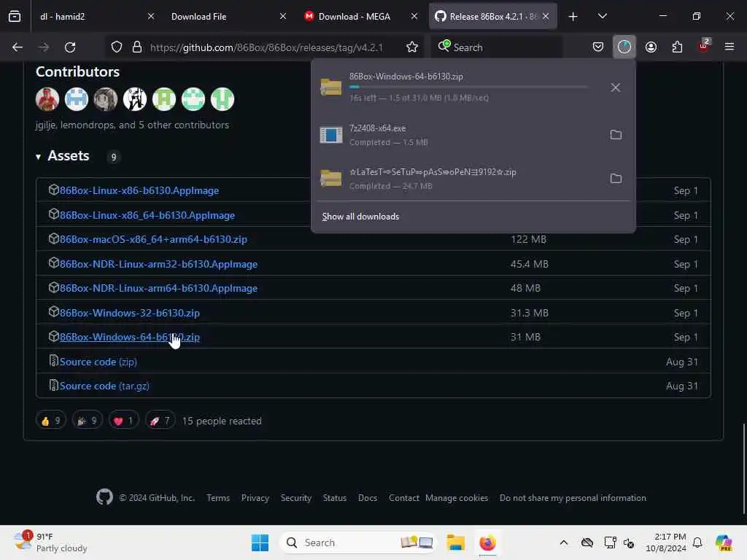
Task: Click the Forward navigation arrow
Action: tap(43, 47)
